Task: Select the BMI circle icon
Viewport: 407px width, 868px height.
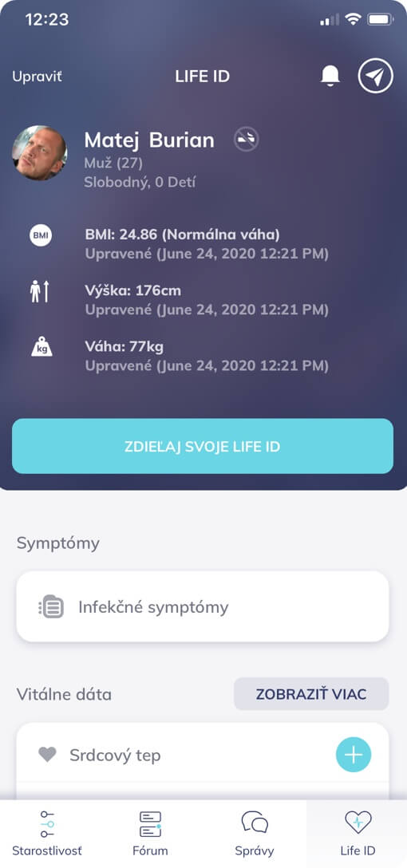Action: click(41, 236)
